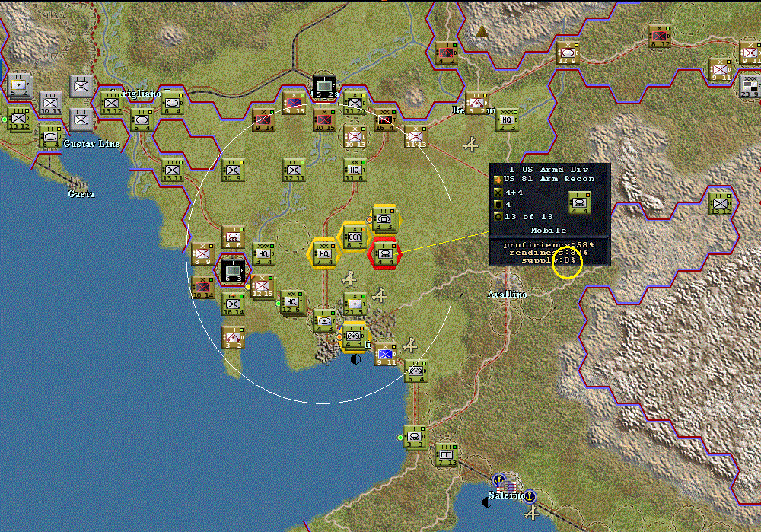Viewport: 761px width, 532px height.
Task: Click the '1 US Armd Div' title
Action: (549, 170)
